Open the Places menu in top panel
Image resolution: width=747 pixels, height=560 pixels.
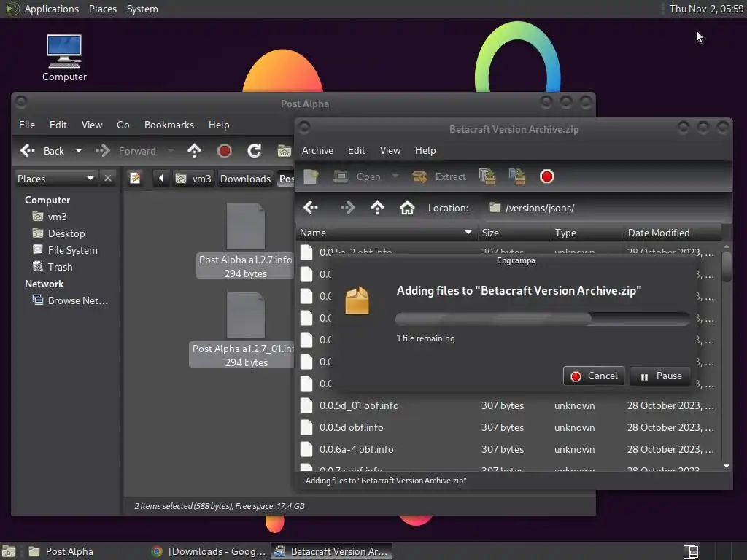point(103,9)
